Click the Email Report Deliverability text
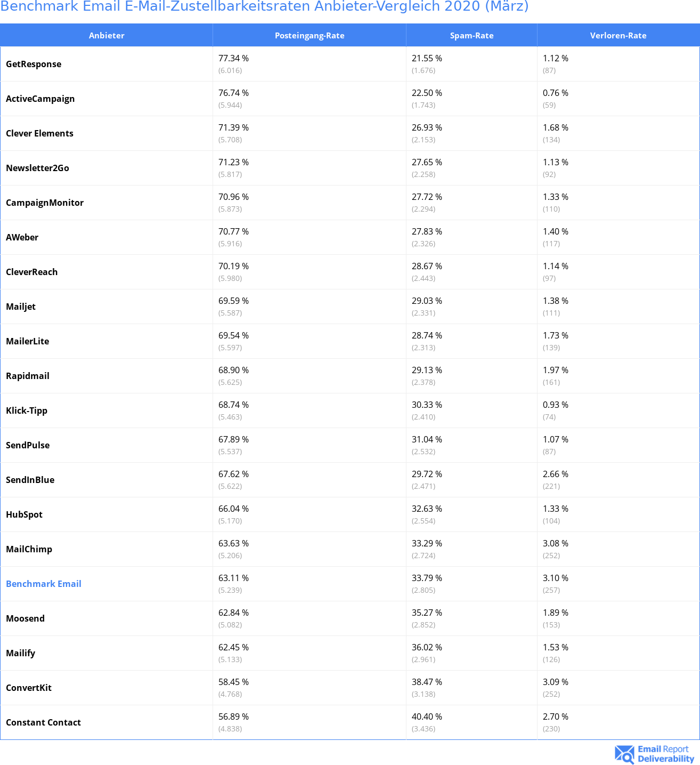Viewport: 700px width, 765px height. point(665,754)
